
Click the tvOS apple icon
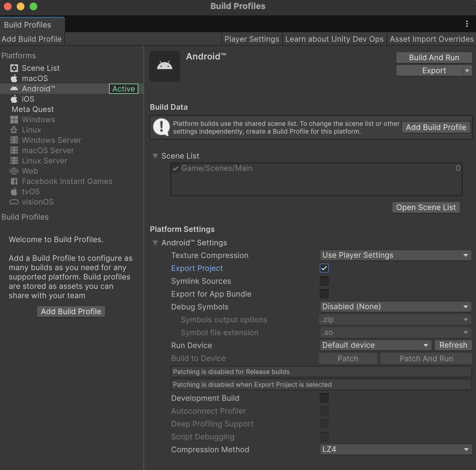click(x=14, y=192)
